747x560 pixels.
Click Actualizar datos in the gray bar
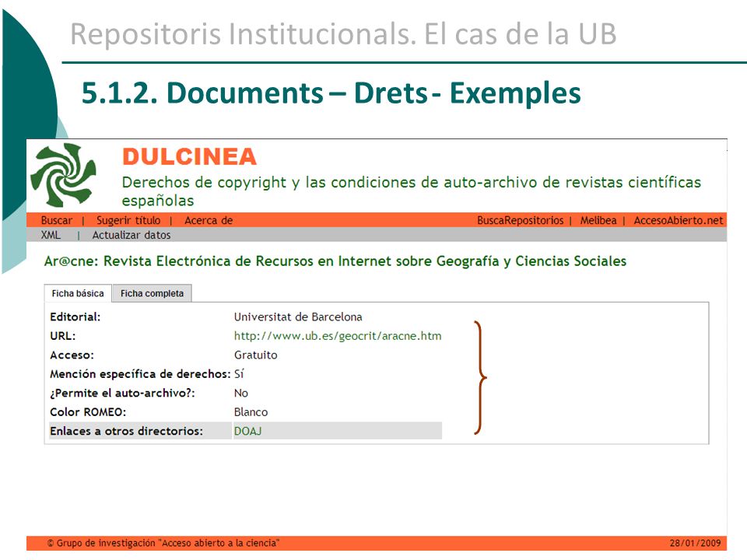(132, 235)
